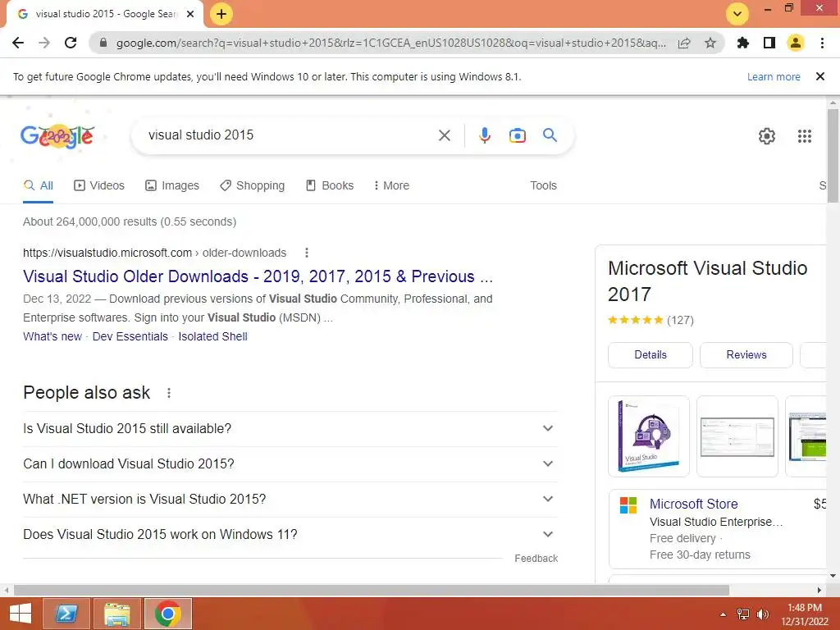Open the Chrome profile avatar
This screenshot has width=840, height=630.
tap(796, 43)
